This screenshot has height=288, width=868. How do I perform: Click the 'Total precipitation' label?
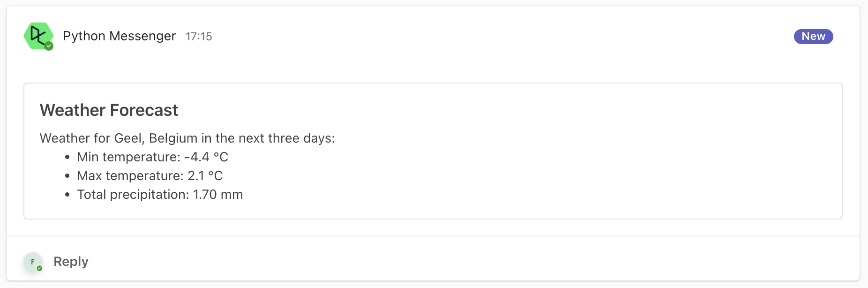point(133,194)
